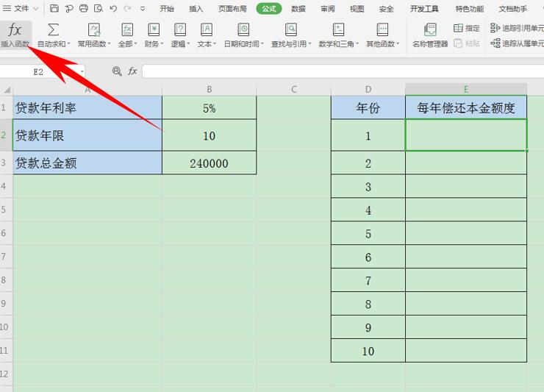This screenshot has width=544, height=392.
Task: Click Trace Dependents (追踪从属单元) button
Action: pos(517,43)
